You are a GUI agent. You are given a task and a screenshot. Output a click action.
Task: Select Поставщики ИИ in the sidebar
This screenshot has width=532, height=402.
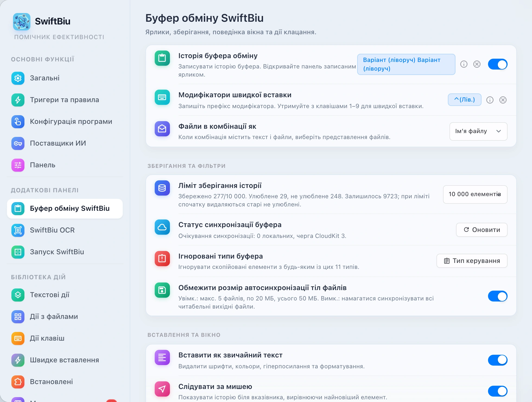pos(65,143)
